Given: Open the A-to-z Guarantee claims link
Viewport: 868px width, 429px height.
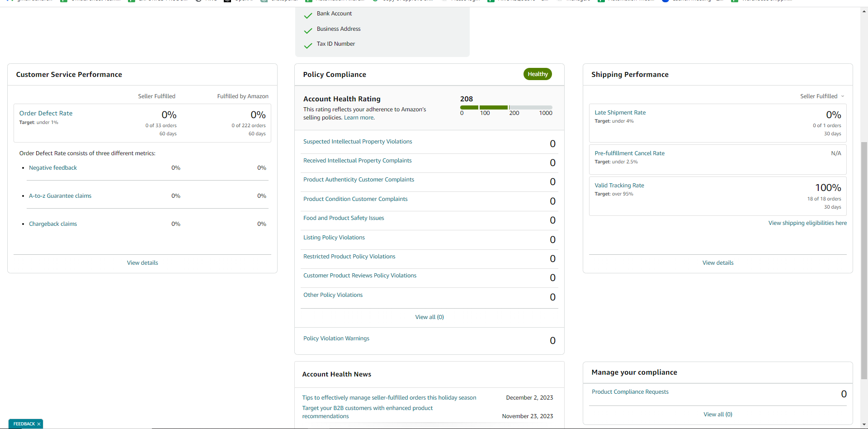Looking at the screenshot, I should 60,196.
